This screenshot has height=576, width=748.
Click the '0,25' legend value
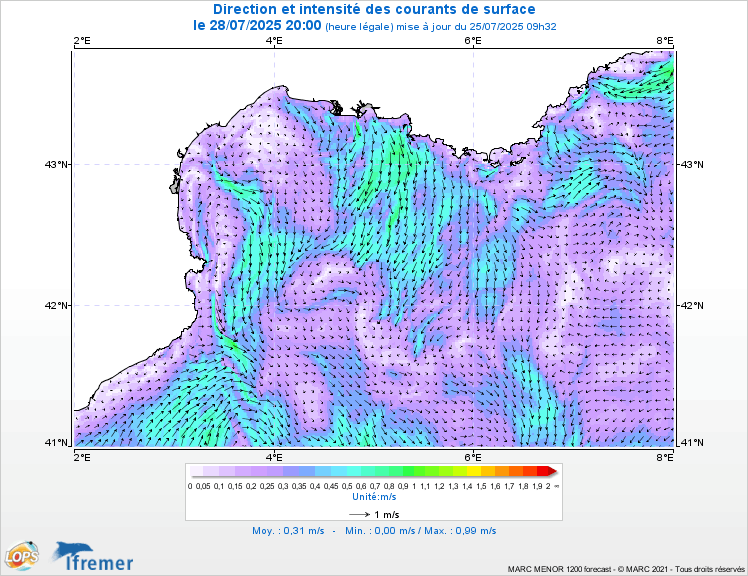click(x=267, y=486)
